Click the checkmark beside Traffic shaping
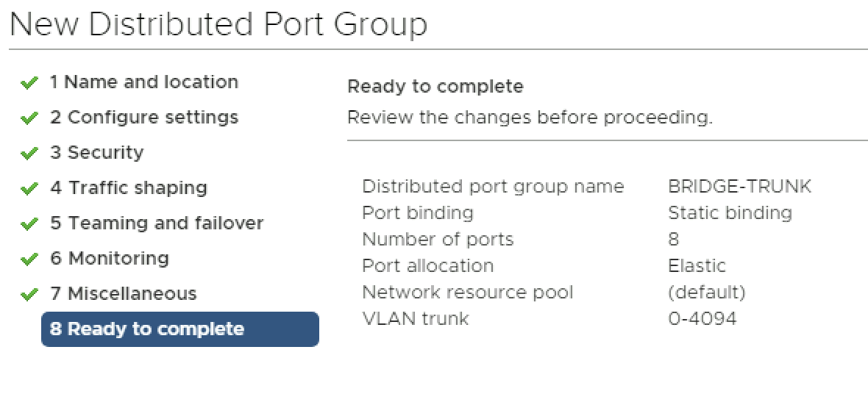Viewport: 868px width, 394px height. [29, 189]
